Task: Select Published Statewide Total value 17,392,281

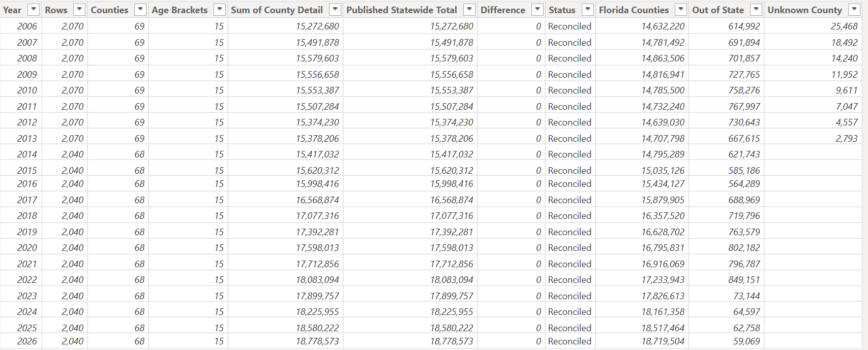Action: click(452, 232)
